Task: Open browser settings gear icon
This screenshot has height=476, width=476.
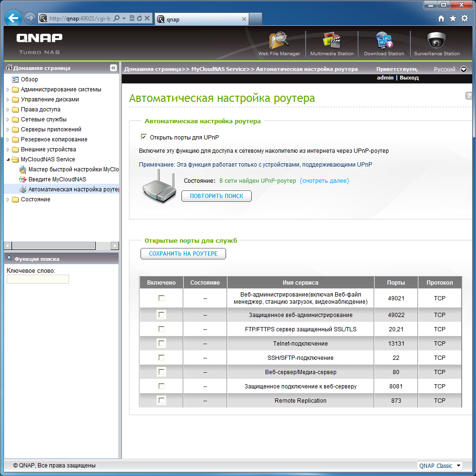Action: click(x=465, y=19)
